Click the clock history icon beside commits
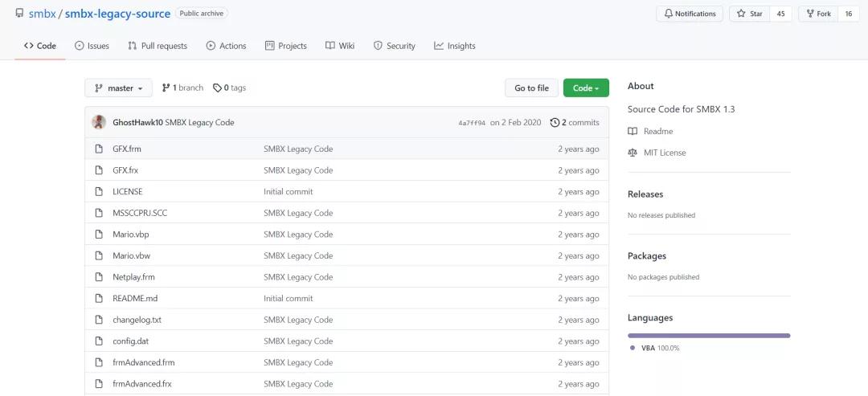Viewport: 868px width, 396px height. coord(555,122)
